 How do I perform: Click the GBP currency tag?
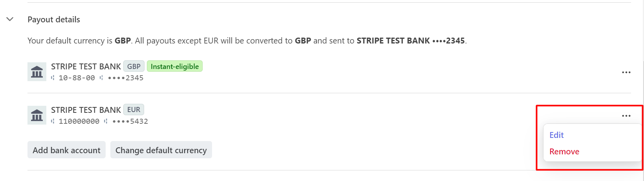tap(134, 67)
